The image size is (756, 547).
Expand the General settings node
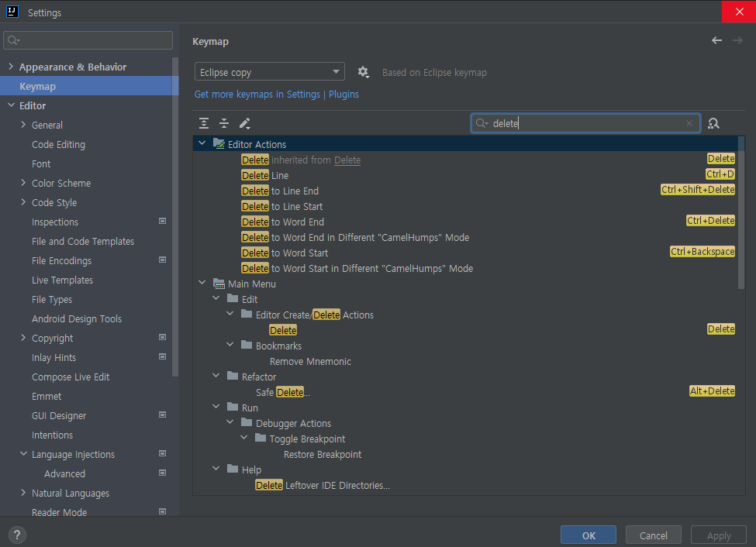(x=23, y=124)
